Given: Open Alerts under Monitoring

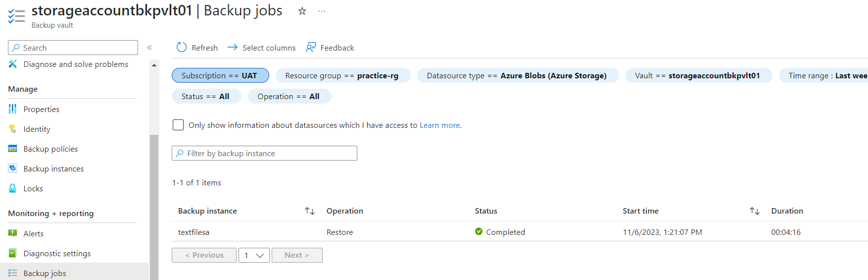Looking at the screenshot, I should click(34, 233).
